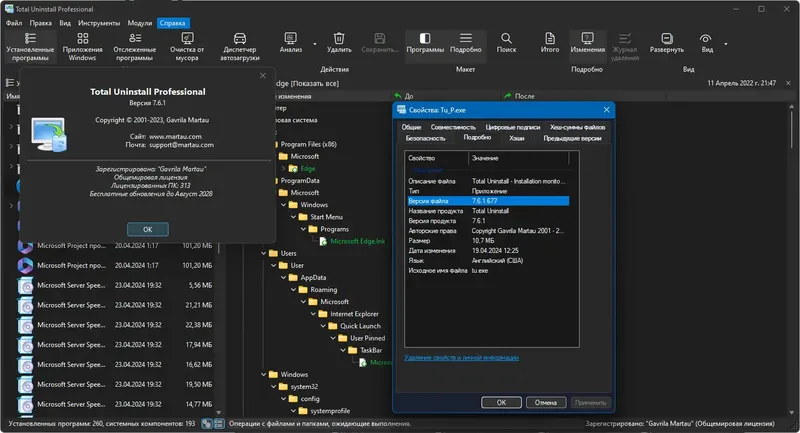The height and width of the screenshot is (433, 800).
Task: Collapse the User Pinned folder
Action: 334,338
